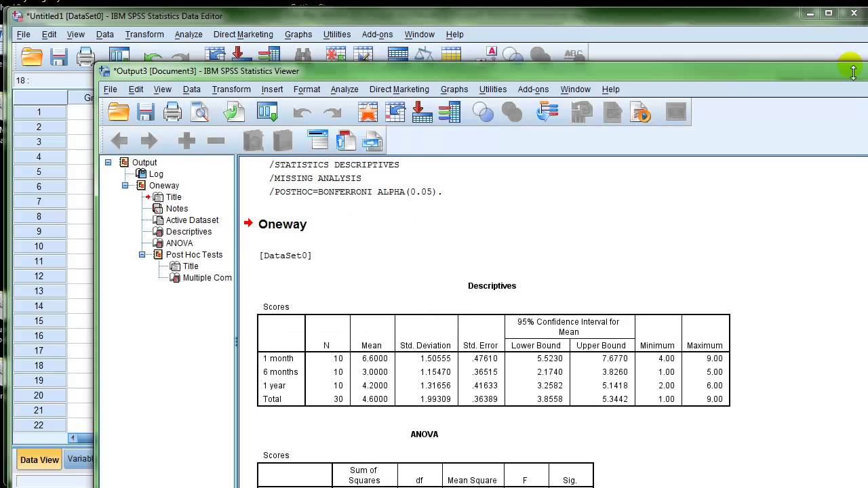Viewport: 868px width, 488px height.
Task: Collapse the Post Hoc Tests node
Action: click(142, 254)
